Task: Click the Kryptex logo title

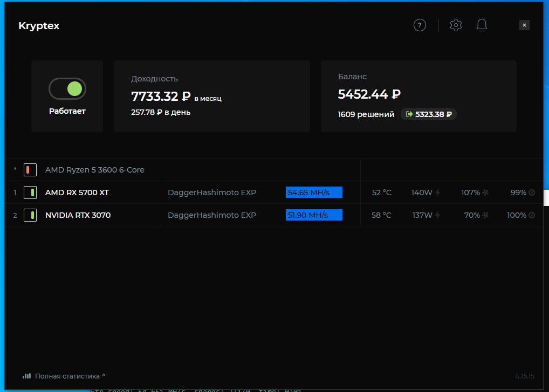Action: click(39, 26)
